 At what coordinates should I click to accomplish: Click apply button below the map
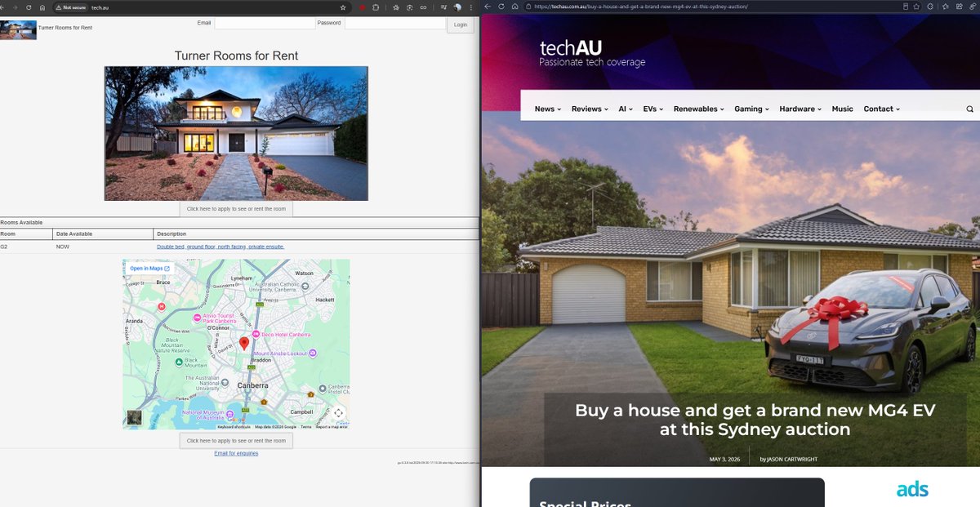pos(236,441)
